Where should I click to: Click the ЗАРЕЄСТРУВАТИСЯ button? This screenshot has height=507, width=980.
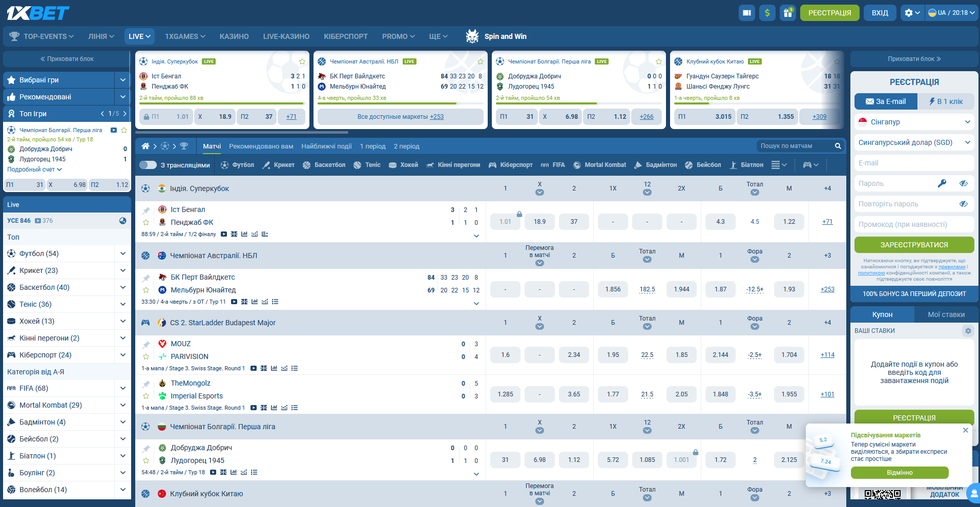[914, 245]
